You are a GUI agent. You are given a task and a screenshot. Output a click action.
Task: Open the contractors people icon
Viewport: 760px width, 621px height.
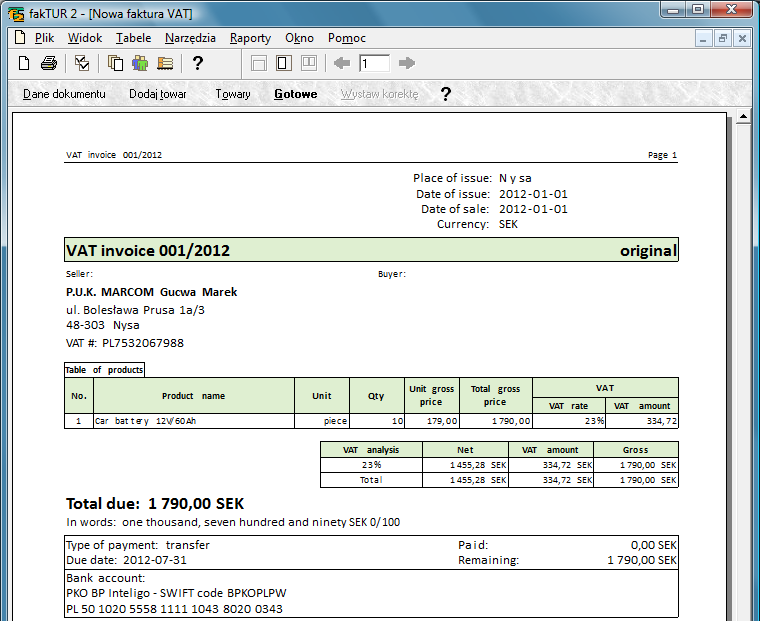(140, 63)
